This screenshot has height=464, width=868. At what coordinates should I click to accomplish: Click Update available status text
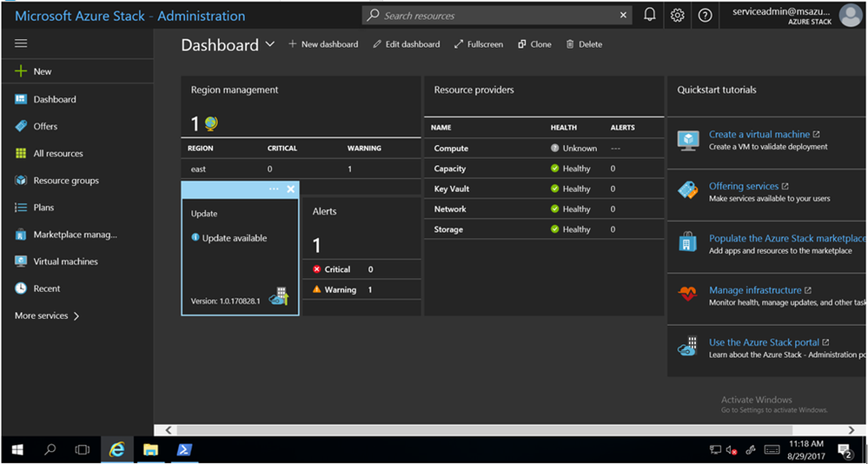pos(235,238)
